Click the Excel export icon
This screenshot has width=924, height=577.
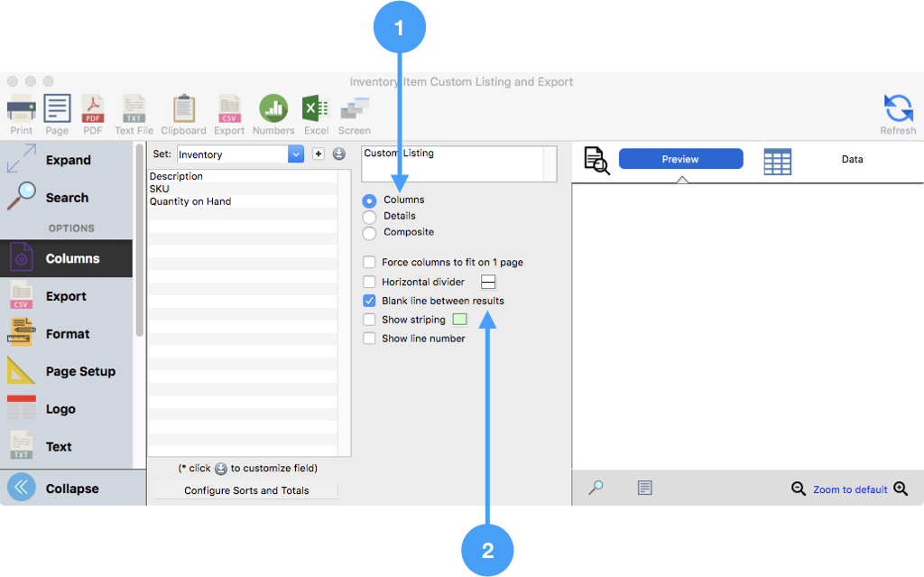[x=316, y=110]
